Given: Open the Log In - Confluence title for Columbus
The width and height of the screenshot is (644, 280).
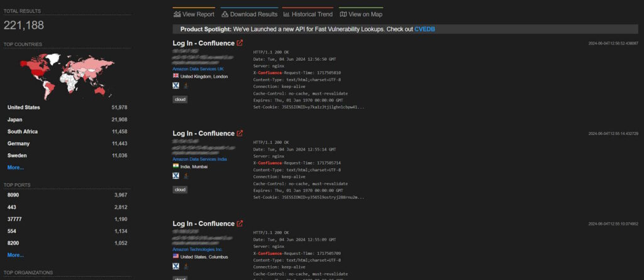Looking at the screenshot, I should 204,223.
